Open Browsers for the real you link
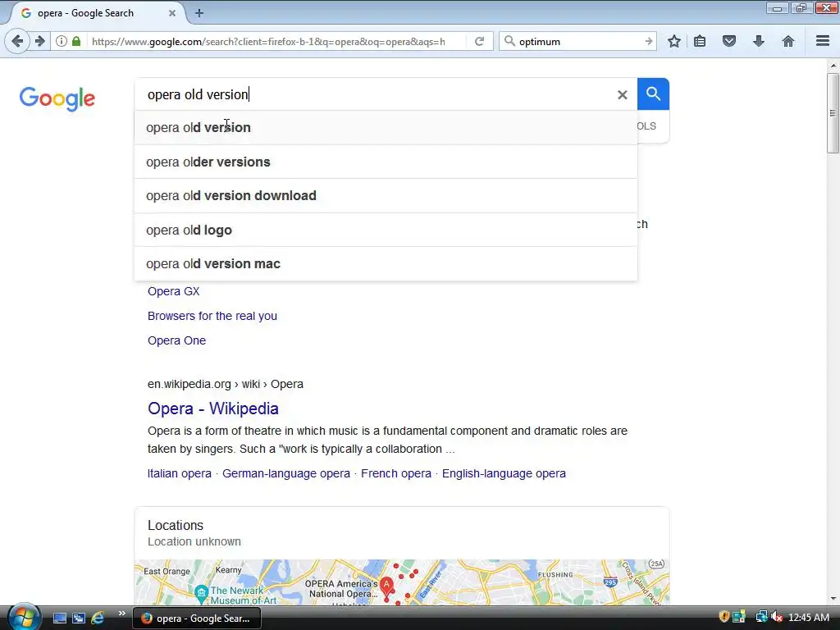 212,316
